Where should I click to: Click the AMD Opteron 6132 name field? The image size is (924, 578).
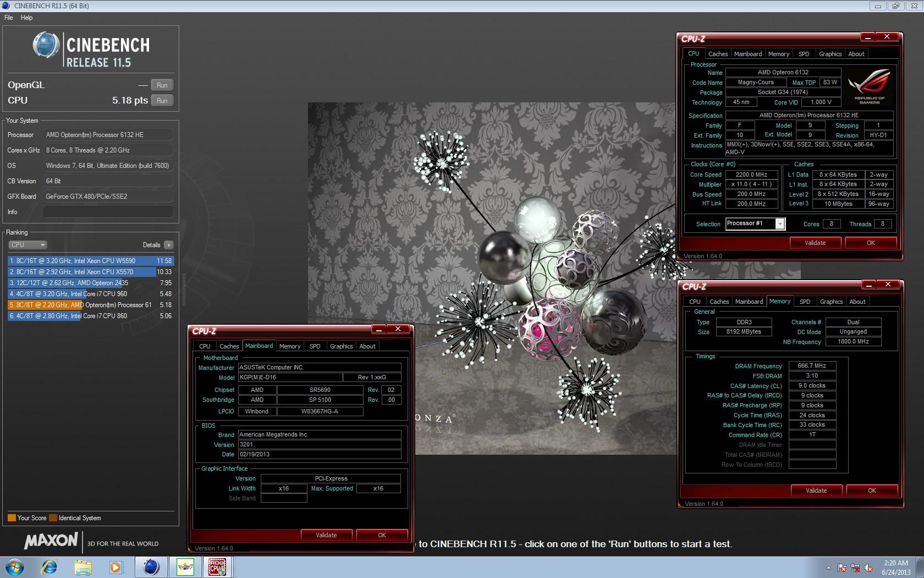[x=783, y=72]
